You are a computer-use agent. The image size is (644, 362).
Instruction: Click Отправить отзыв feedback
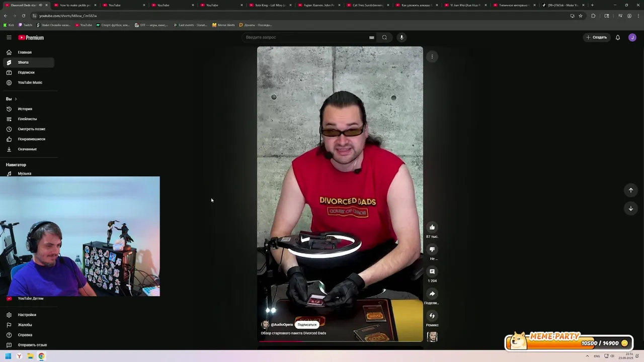[28, 345]
